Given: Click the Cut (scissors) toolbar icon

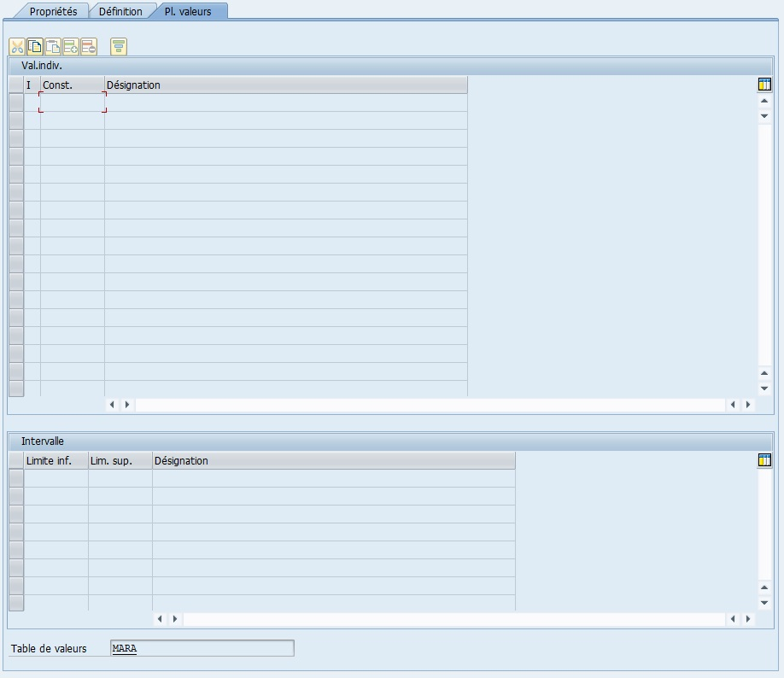Looking at the screenshot, I should [x=17, y=47].
